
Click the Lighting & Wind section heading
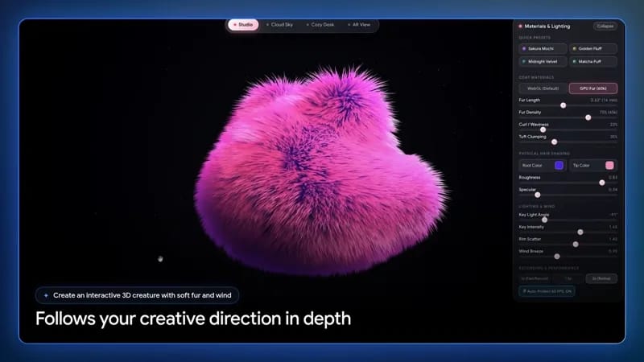pos(536,207)
